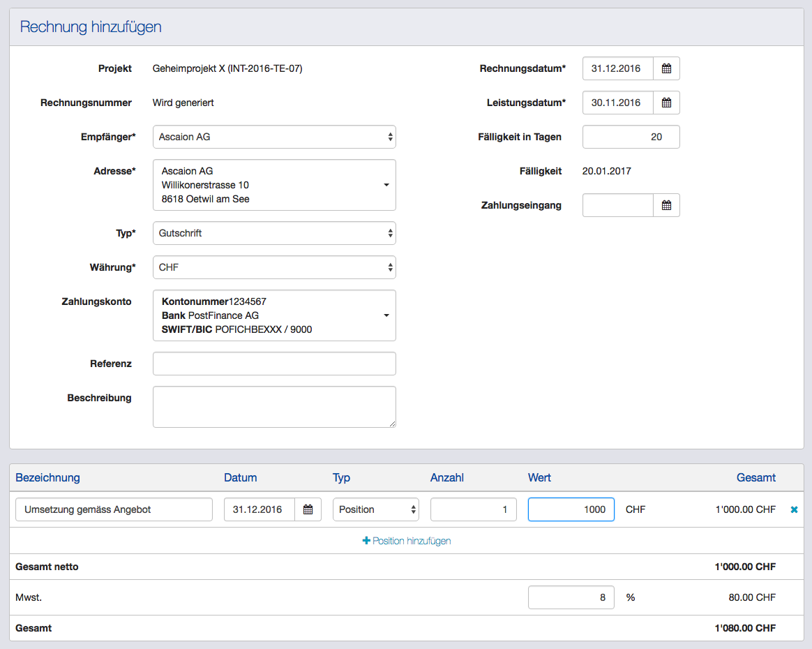Click the Beschreibung text area

click(274, 407)
